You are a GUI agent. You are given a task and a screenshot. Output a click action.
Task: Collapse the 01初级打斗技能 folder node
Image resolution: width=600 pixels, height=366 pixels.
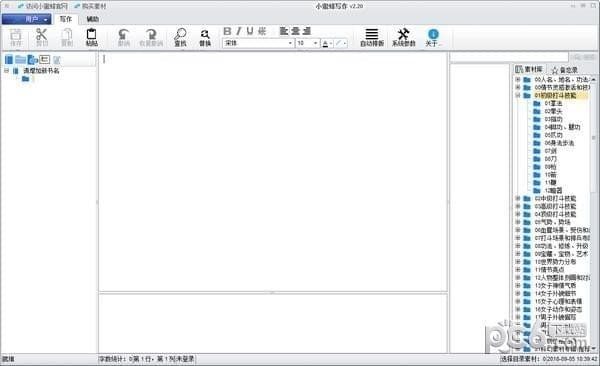[x=518, y=95]
